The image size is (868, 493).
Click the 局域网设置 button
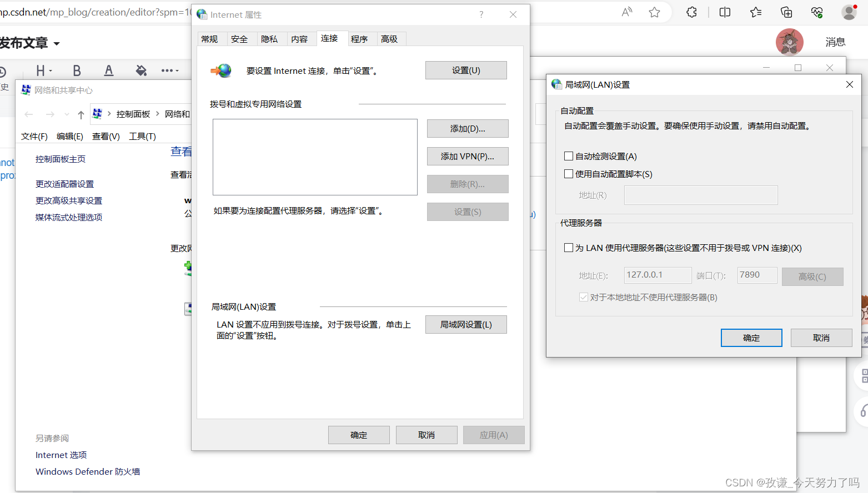coord(466,324)
